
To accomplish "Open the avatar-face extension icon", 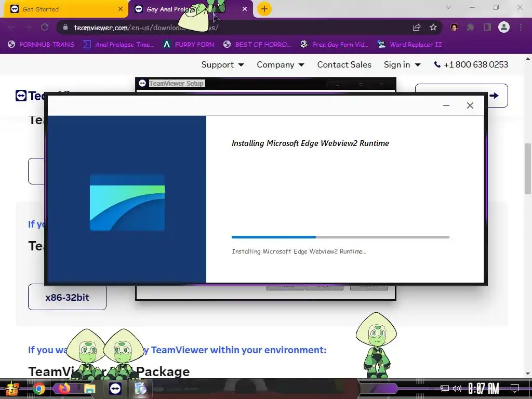I will tap(454, 27).
